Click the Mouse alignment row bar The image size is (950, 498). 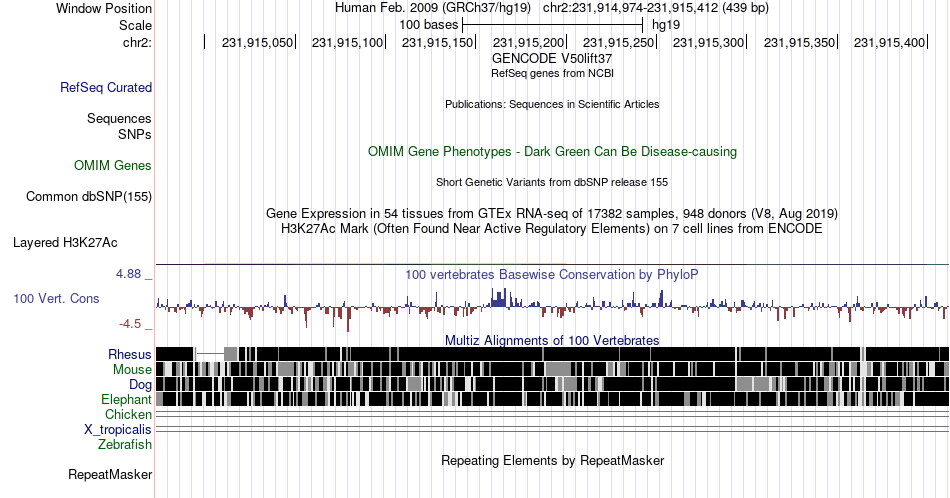click(552, 369)
